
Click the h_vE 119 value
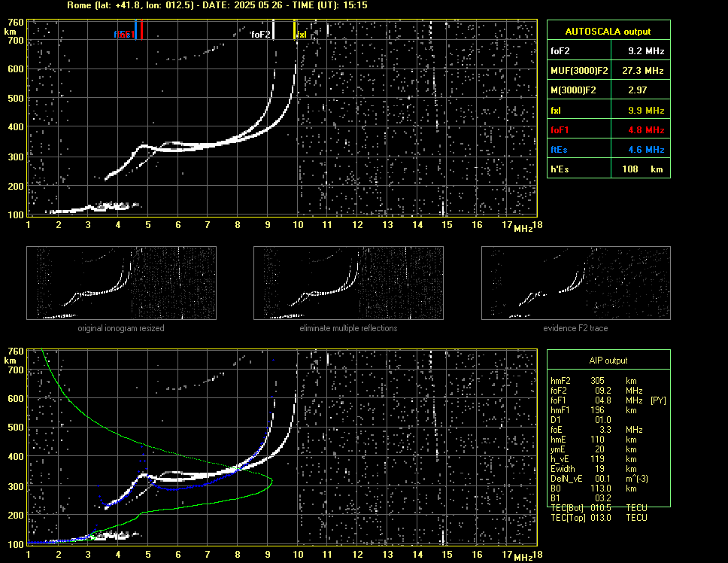[598, 459]
